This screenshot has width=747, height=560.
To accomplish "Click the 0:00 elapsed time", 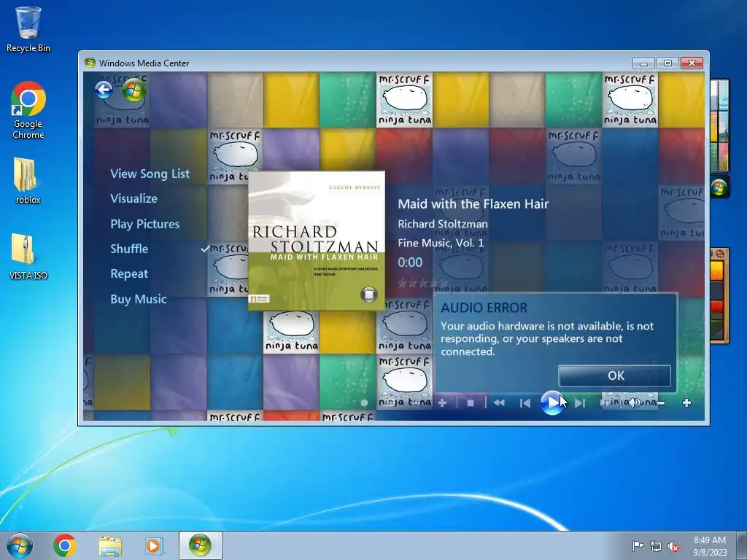I will [x=410, y=262].
